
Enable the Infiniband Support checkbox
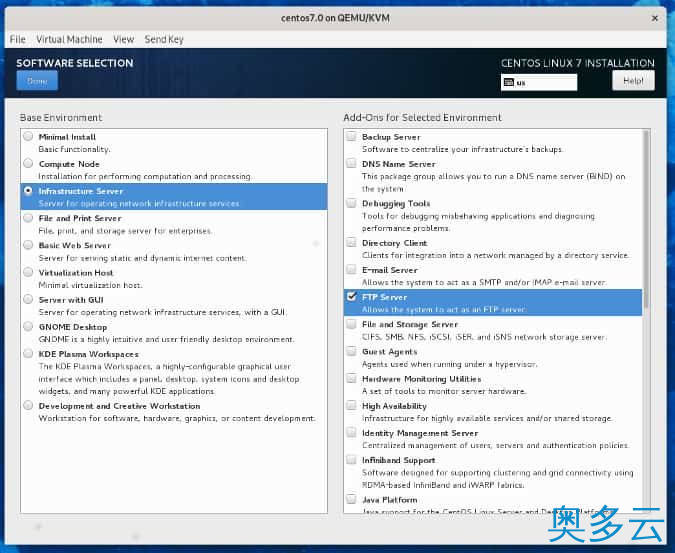click(352, 459)
